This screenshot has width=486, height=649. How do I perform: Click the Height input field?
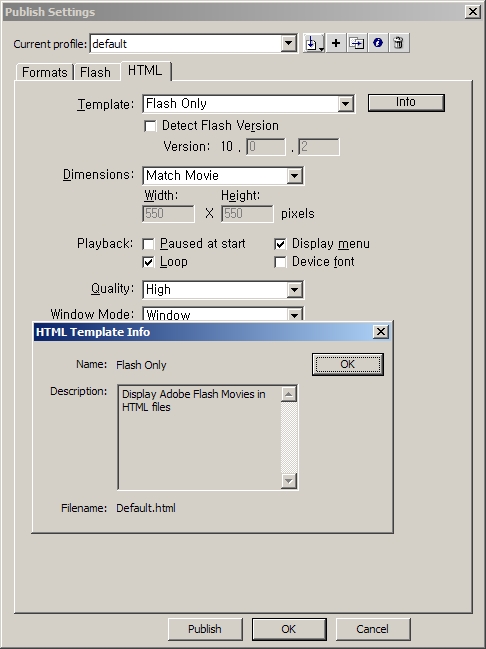pos(247,214)
